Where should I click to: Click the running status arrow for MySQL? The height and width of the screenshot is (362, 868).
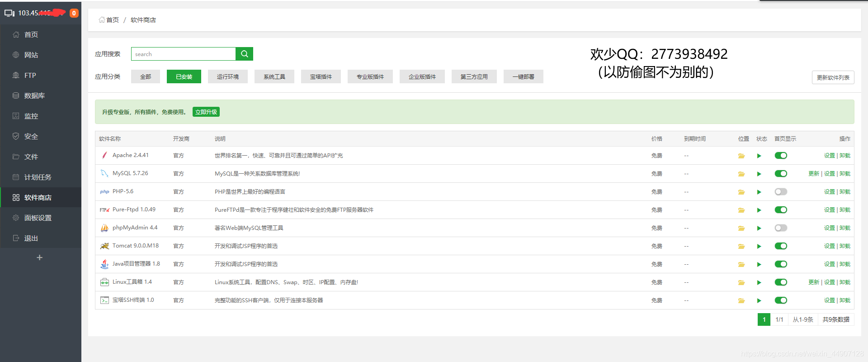coord(759,174)
